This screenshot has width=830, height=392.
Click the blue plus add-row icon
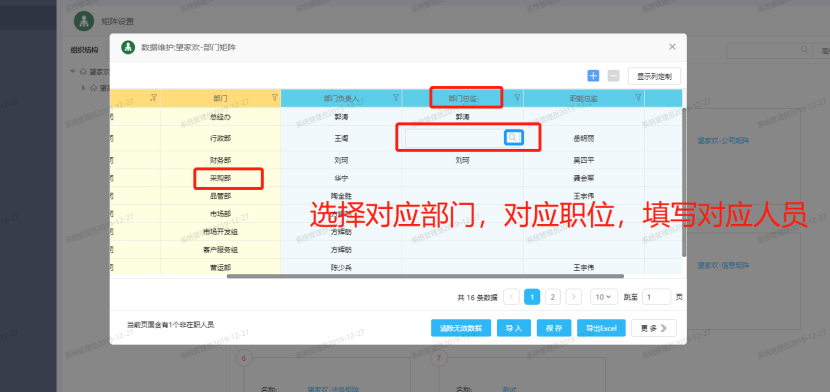(593, 76)
